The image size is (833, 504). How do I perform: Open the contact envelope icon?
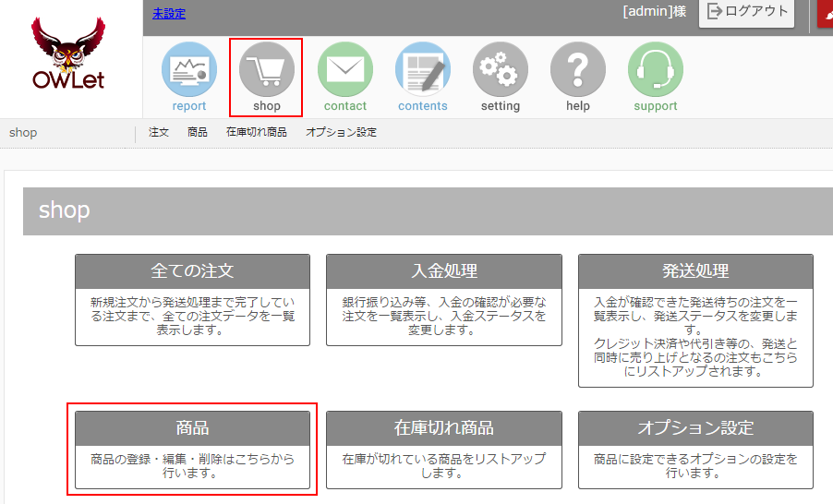click(345, 69)
